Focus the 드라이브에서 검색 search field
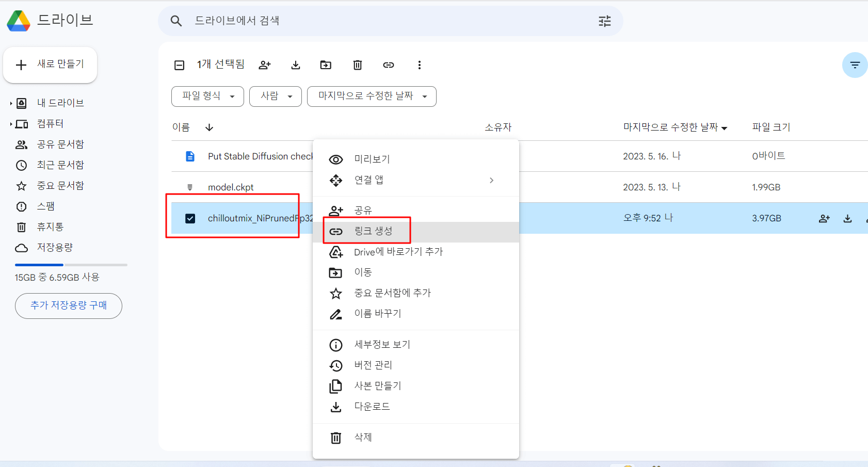 [391, 21]
